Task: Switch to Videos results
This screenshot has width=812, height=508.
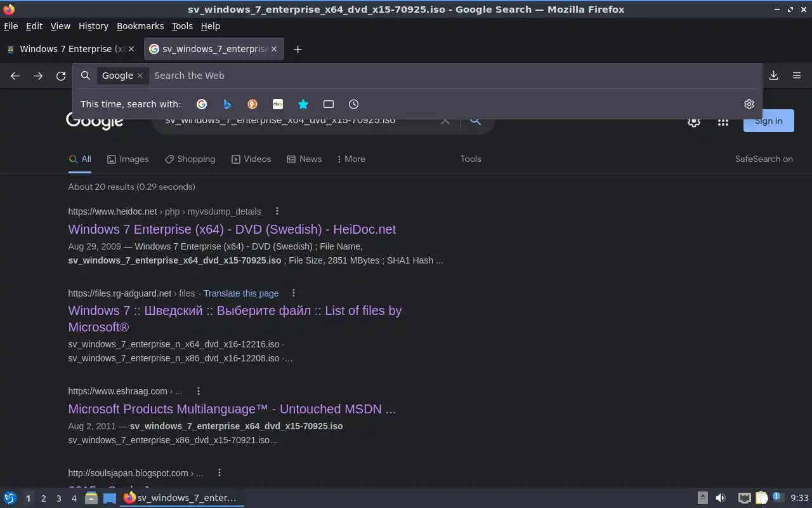Action: pyautogui.click(x=251, y=159)
